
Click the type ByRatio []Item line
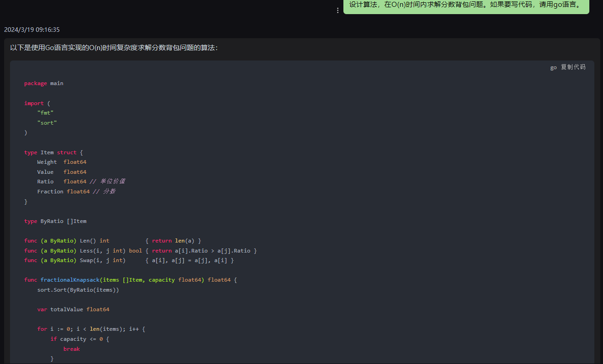click(x=55, y=221)
